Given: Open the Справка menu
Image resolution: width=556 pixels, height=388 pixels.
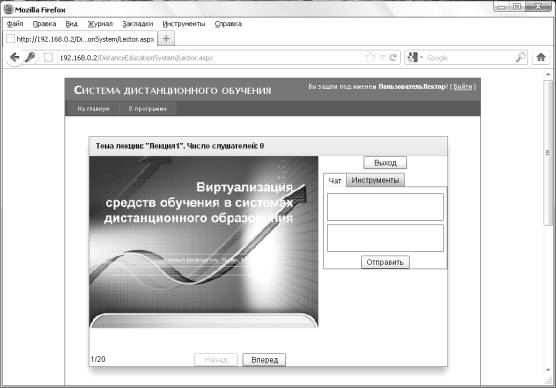Looking at the screenshot, I should [x=228, y=24].
